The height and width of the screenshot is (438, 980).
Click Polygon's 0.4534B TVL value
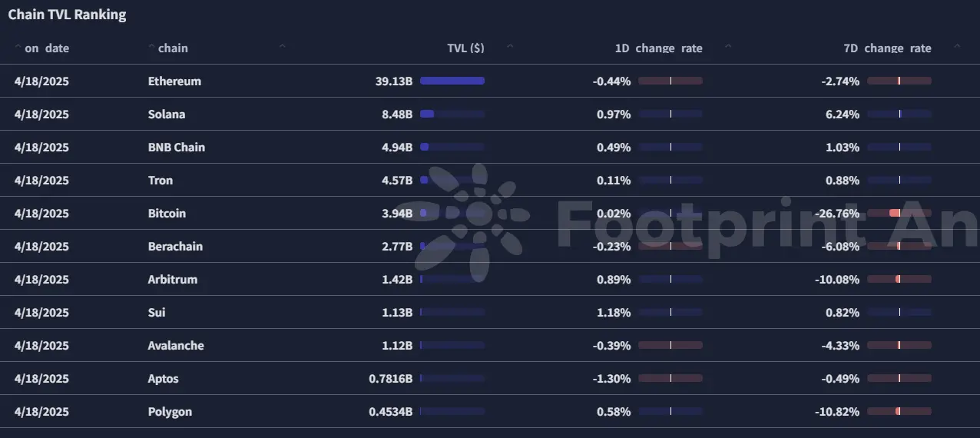pos(390,412)
